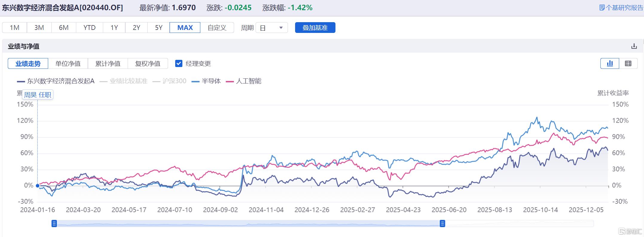Click the change percentage -1.42%
This screenshot has height=237, width=644.
click(300, 8)
